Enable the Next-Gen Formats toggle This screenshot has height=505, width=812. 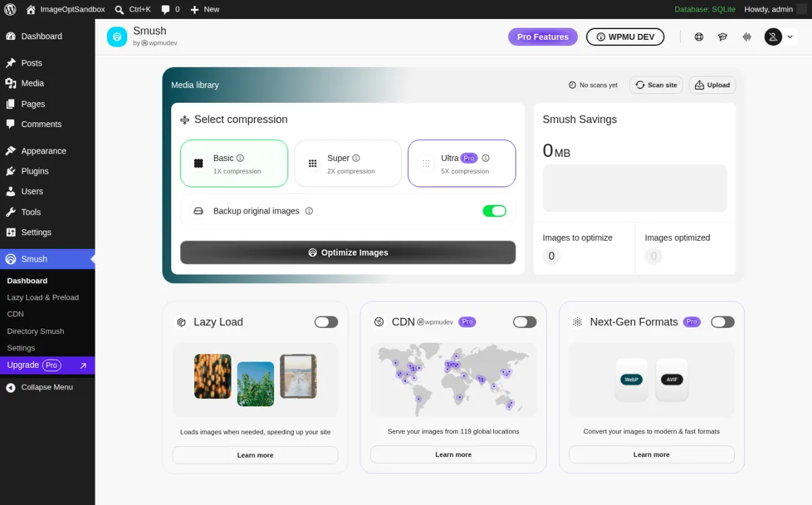(723, 322)
